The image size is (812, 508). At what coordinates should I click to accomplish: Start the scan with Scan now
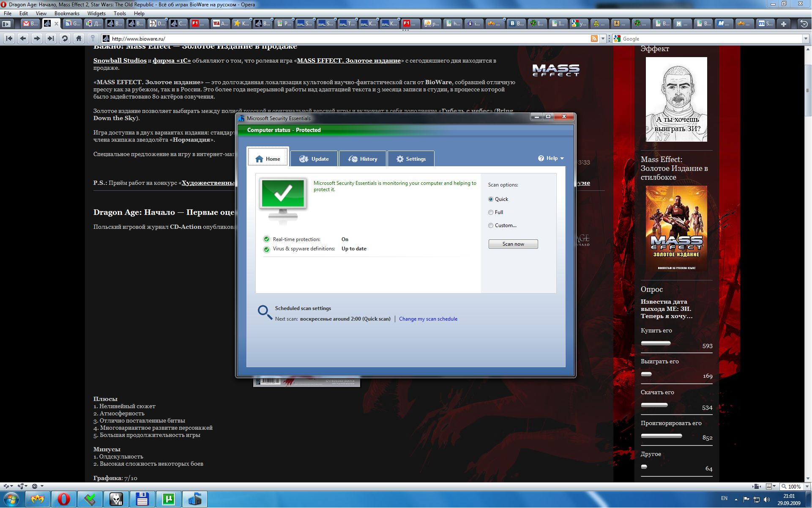[x=513, y=244]
